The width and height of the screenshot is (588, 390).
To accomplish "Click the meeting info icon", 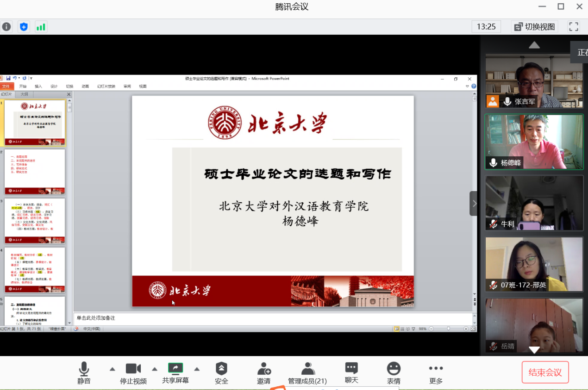I will (6, 27).
